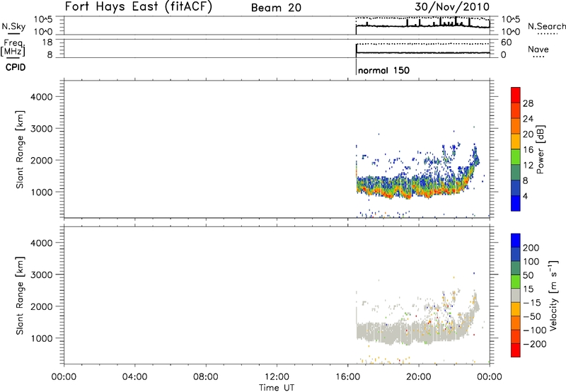Image resolution: width=566 pixels, height=392 pixels.
Task: Click the 'Fort Hays East (fitACF)' title
Action: click(139, 7)
